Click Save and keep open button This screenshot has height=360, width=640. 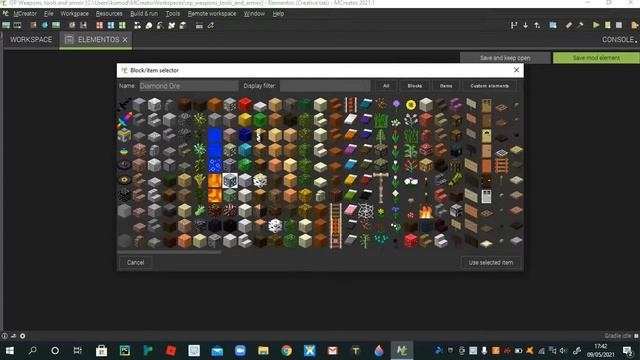pyautogui.click(x=505, y=58)
